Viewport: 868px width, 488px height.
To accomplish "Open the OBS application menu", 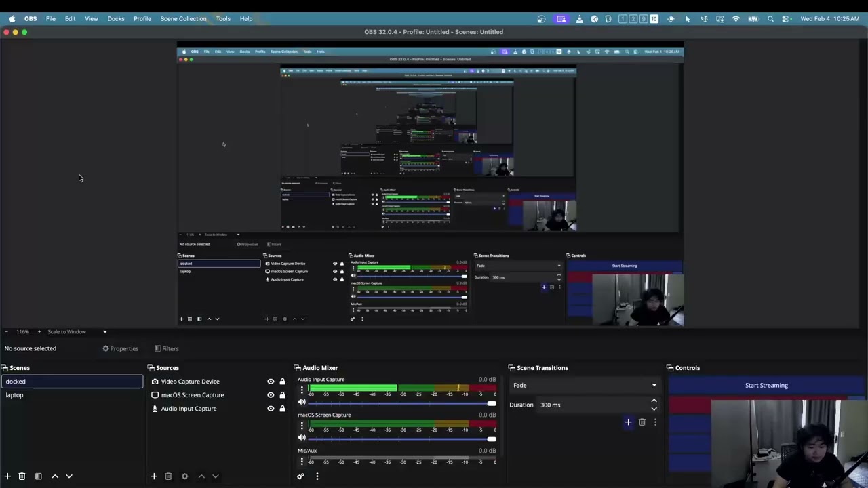I will [x=31, y=19].
